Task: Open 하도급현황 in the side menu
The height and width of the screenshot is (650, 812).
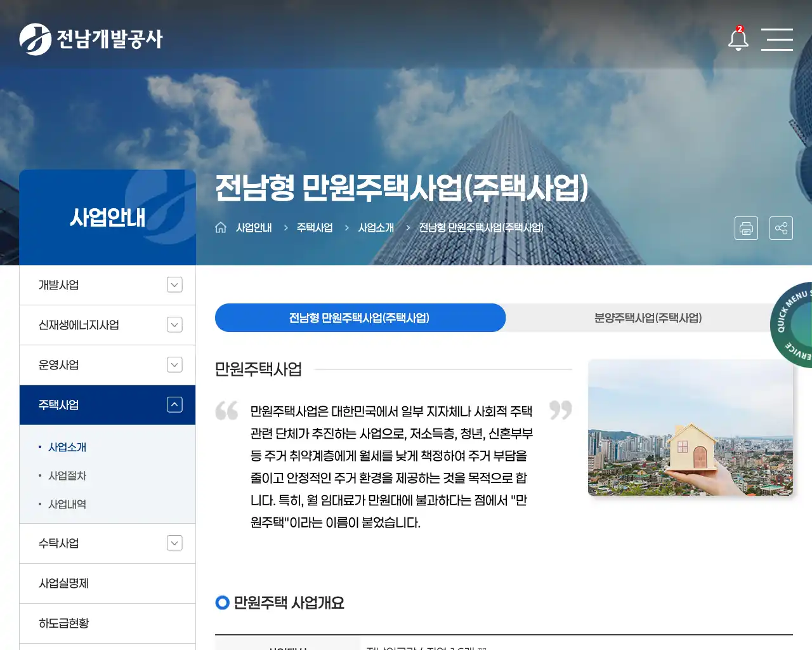Action: point(107,623)
